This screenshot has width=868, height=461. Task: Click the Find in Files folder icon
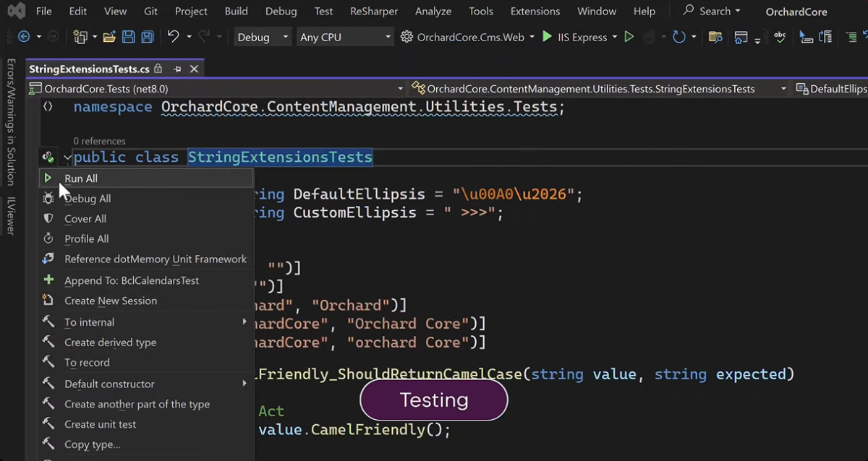(715, 37)
